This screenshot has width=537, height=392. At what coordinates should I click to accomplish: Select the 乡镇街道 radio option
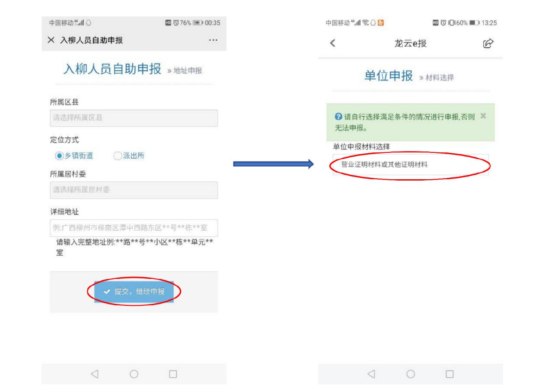tap(74, 156)
